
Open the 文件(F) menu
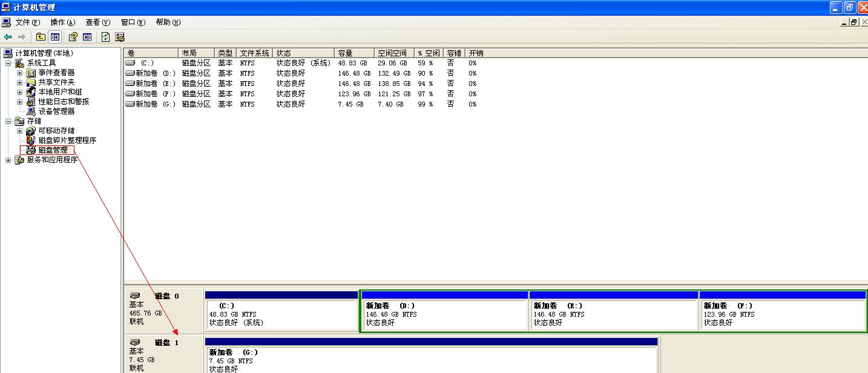(27, 22)
